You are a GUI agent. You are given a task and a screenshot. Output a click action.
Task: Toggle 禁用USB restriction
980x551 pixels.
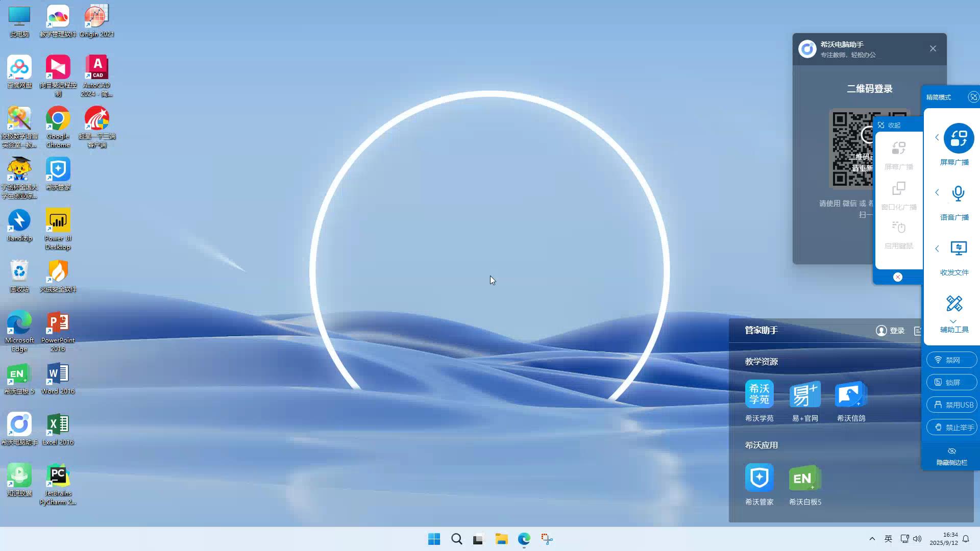951,405
